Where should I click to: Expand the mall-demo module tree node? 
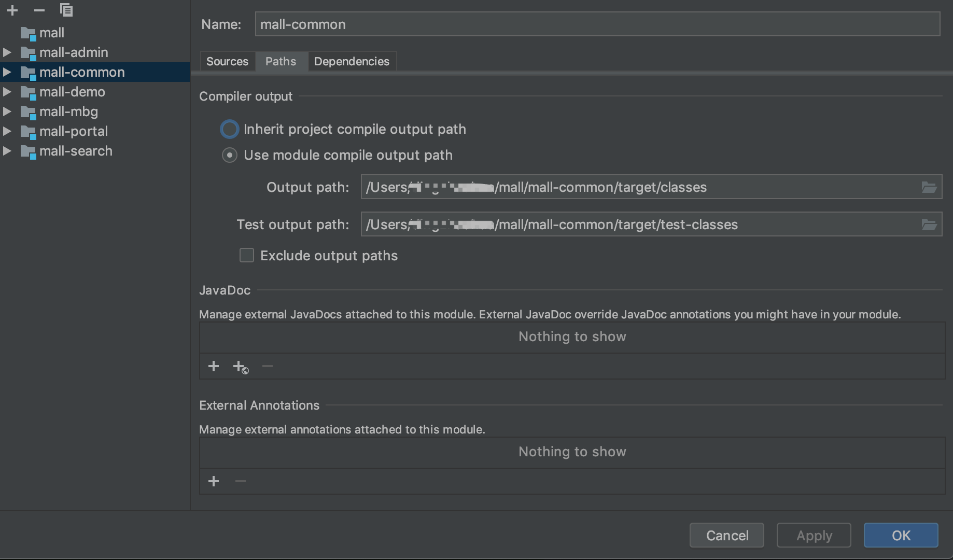[x=7, y=92]
